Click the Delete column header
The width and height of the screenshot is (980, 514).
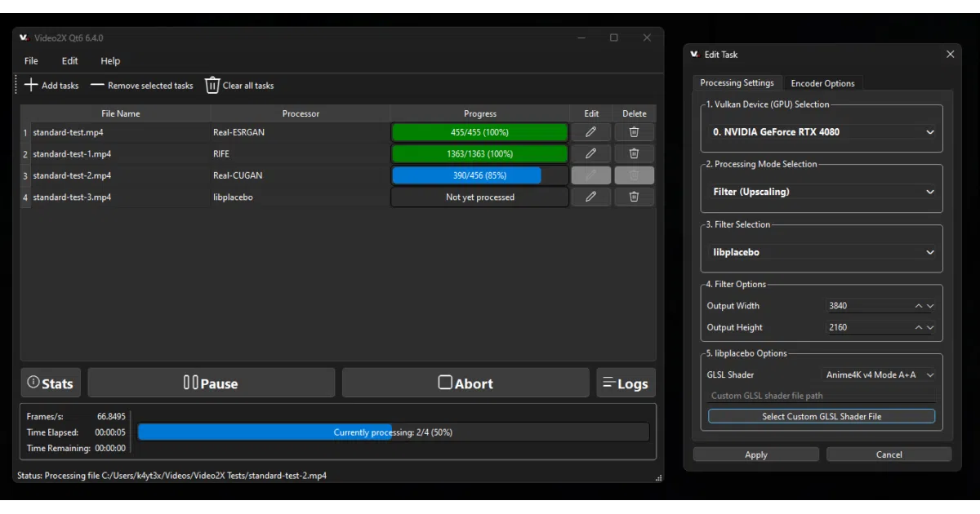[635, 113]
